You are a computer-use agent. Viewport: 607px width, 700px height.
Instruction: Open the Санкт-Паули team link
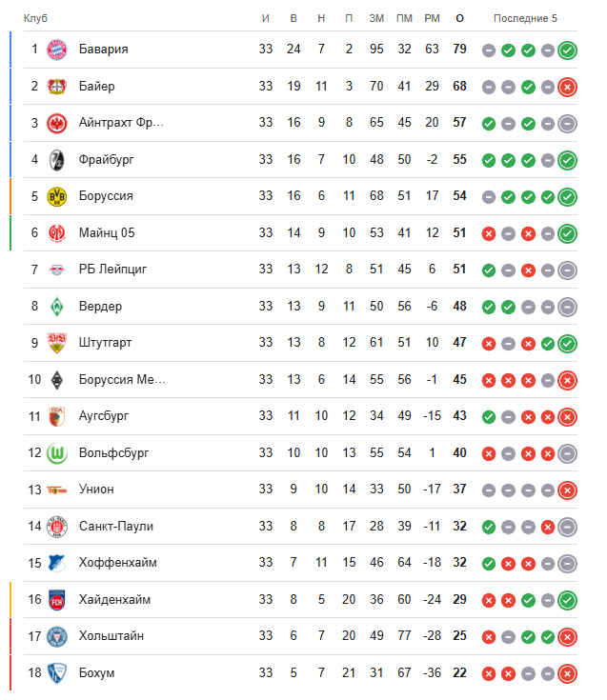coord(116,526)
